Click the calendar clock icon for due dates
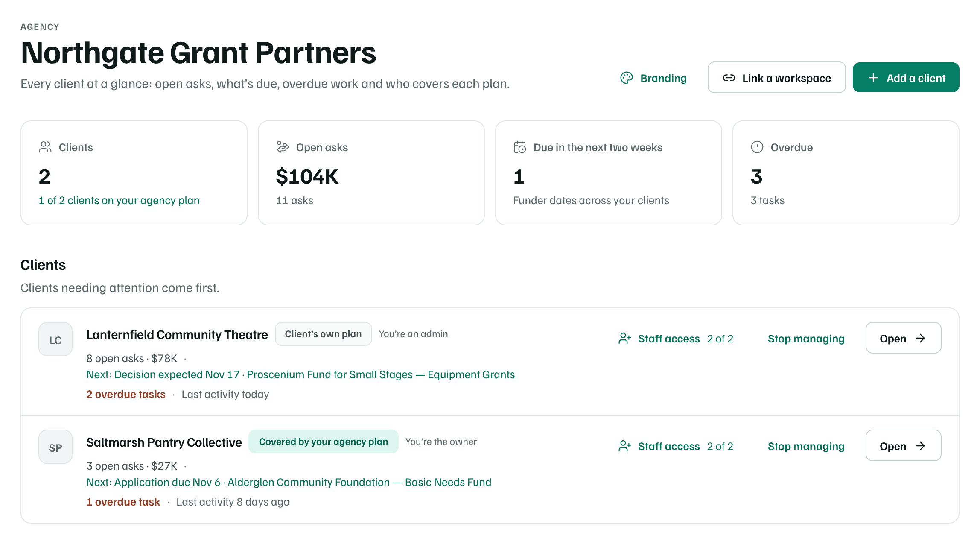 click(x=520, y=147)
